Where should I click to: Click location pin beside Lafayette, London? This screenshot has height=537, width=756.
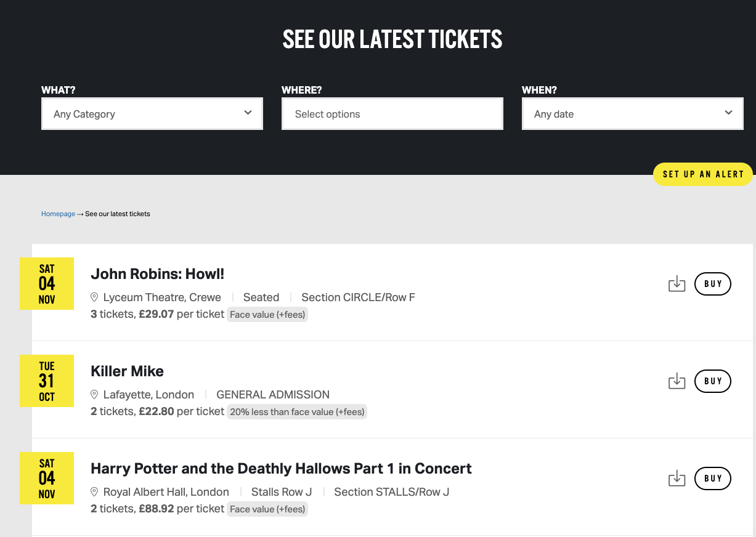click(94, 395)
